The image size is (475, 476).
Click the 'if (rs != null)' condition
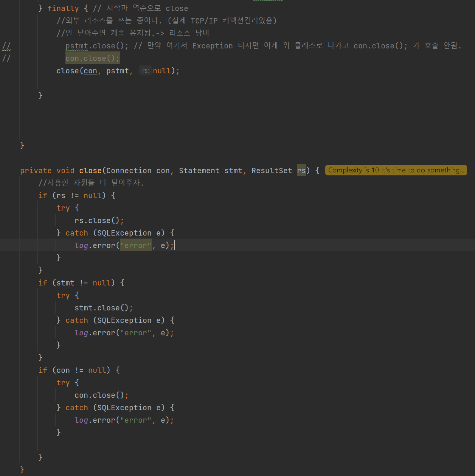click(x=77, y=195)
